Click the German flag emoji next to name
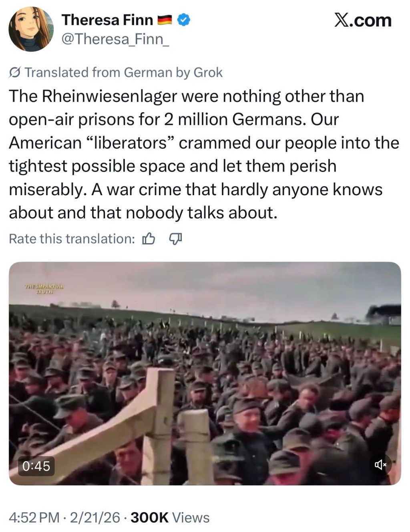 tap(165, 20)
